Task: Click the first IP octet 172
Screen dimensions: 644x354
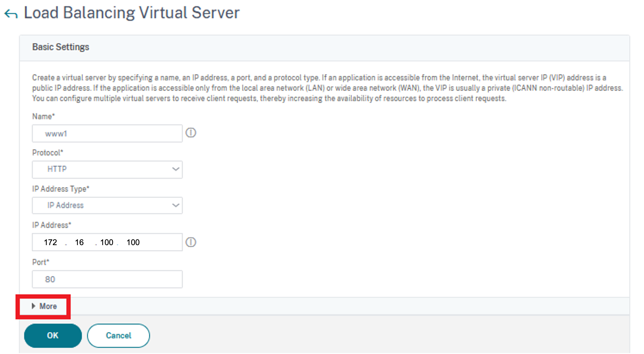Action: click(50, 242)
